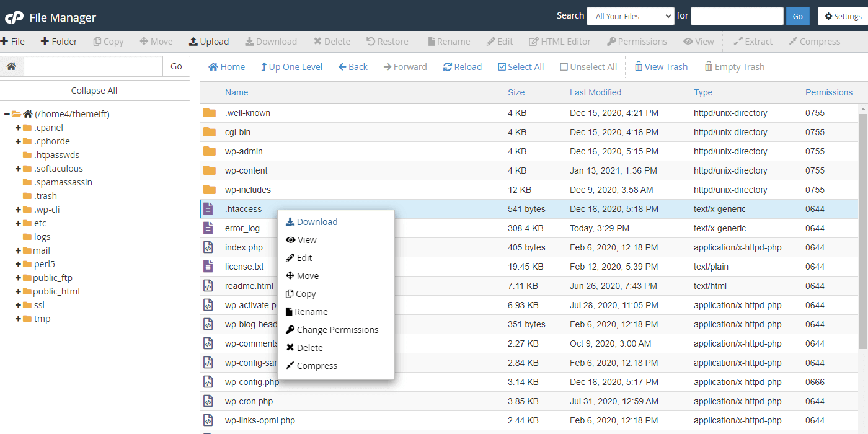Sort by the Size column header

(x=516, y=92)
